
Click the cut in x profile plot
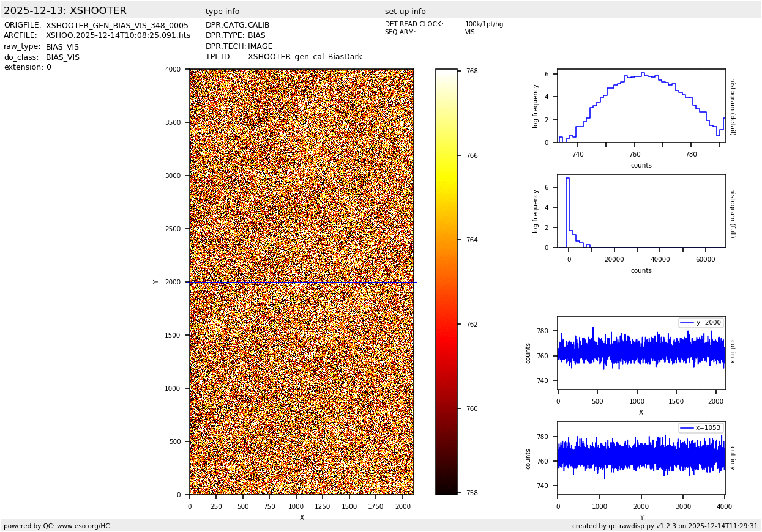coord(641,353)
